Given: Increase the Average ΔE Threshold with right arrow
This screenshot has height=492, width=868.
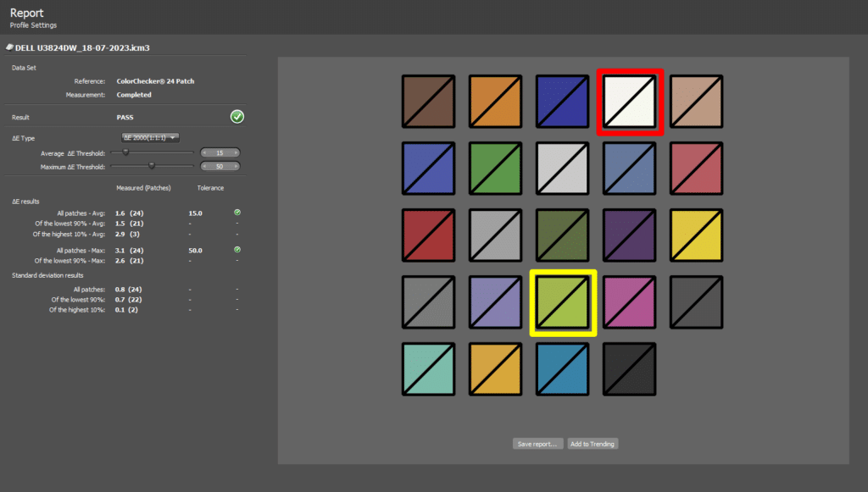Looking at the screenshot, I should (x=235, y=152).
